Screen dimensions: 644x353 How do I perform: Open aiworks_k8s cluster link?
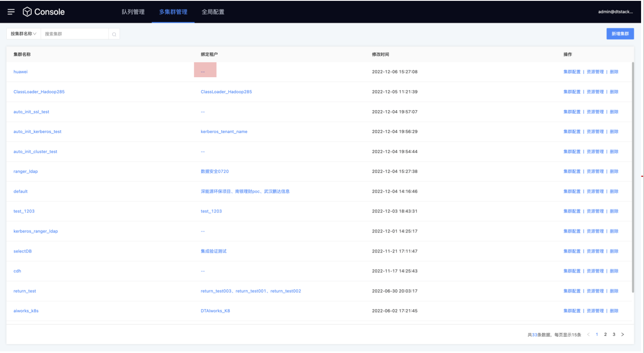point(26,311)
